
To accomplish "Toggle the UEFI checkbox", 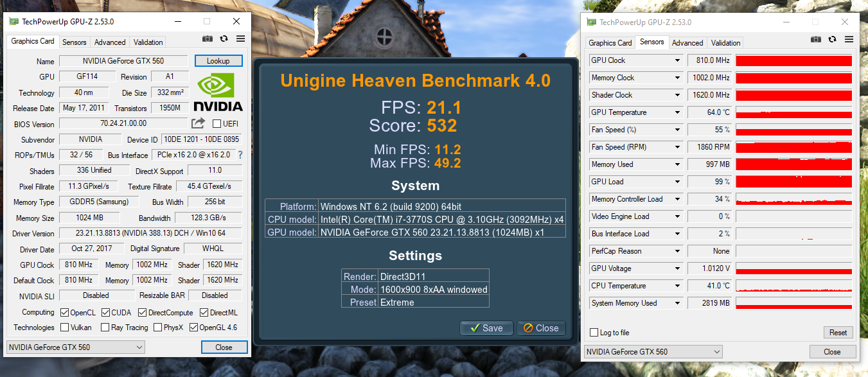I will click(217, 123).
